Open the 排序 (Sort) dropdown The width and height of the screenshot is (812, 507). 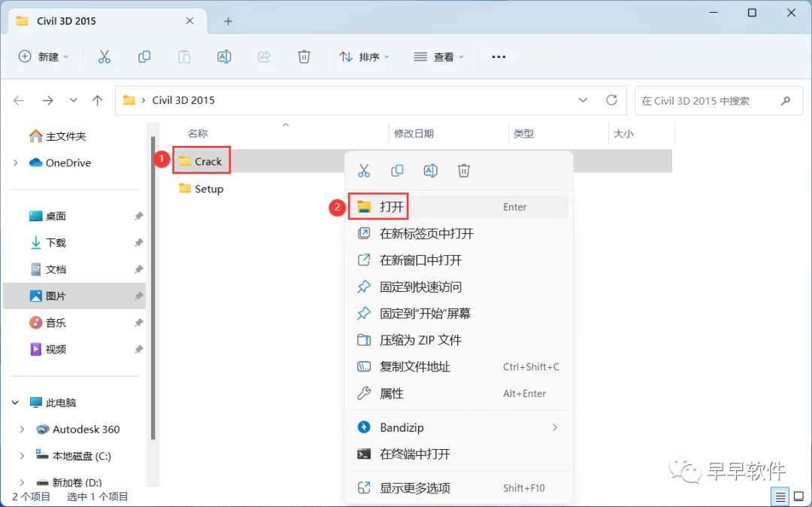pos(364,56)
